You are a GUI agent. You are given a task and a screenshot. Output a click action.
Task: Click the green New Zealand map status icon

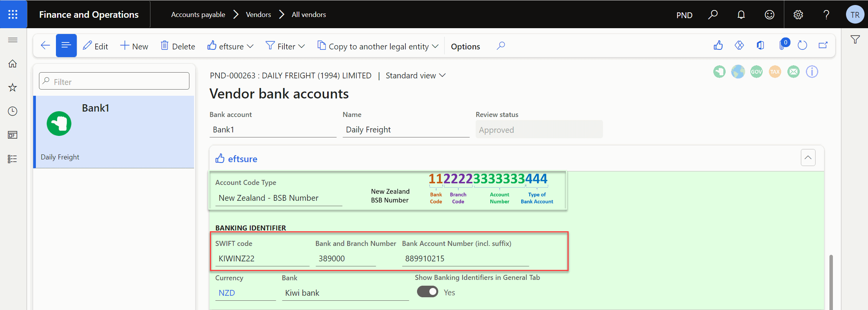[x=719, y=71]
